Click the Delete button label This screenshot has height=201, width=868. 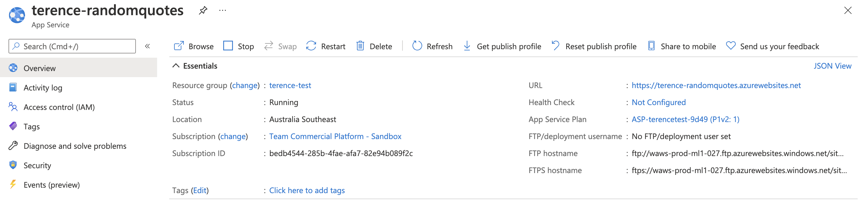pos(381,46)
